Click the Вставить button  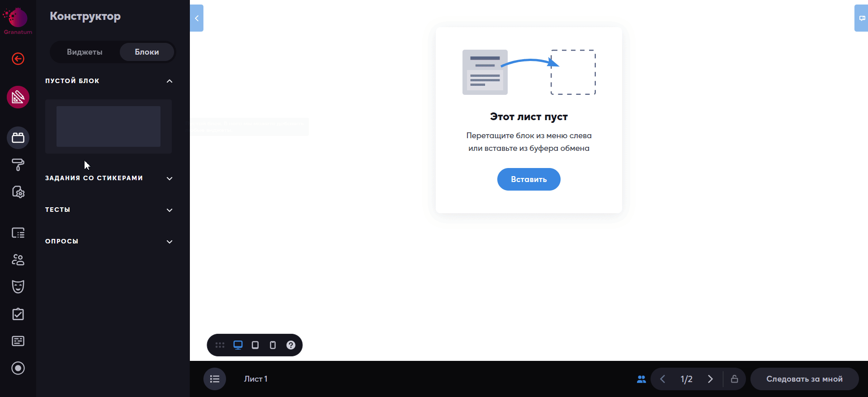(x=529, y=179)
